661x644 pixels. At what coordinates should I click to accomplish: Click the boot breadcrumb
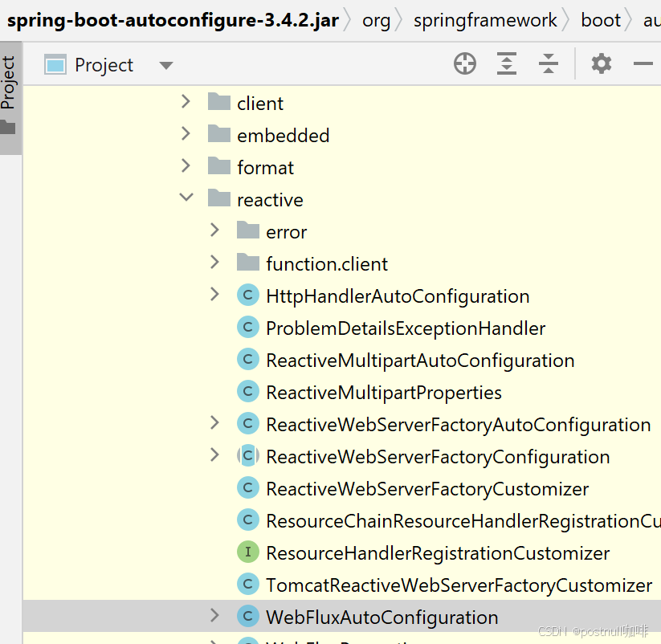tap(601, 20)
